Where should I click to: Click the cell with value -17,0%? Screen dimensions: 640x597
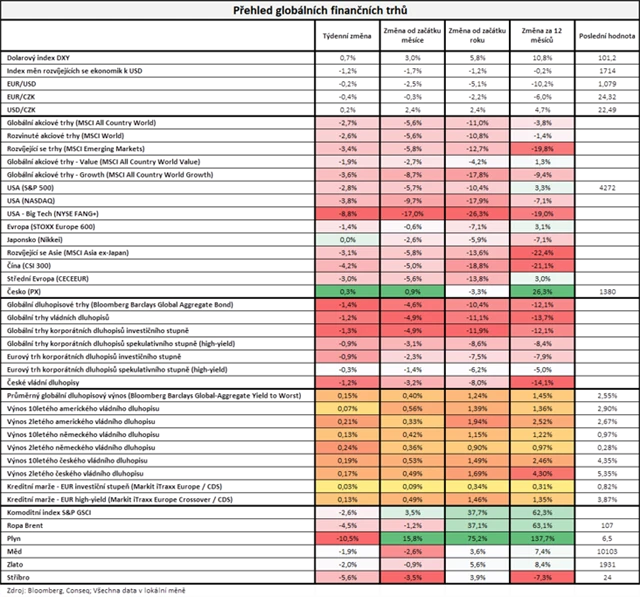pos(410,213)
